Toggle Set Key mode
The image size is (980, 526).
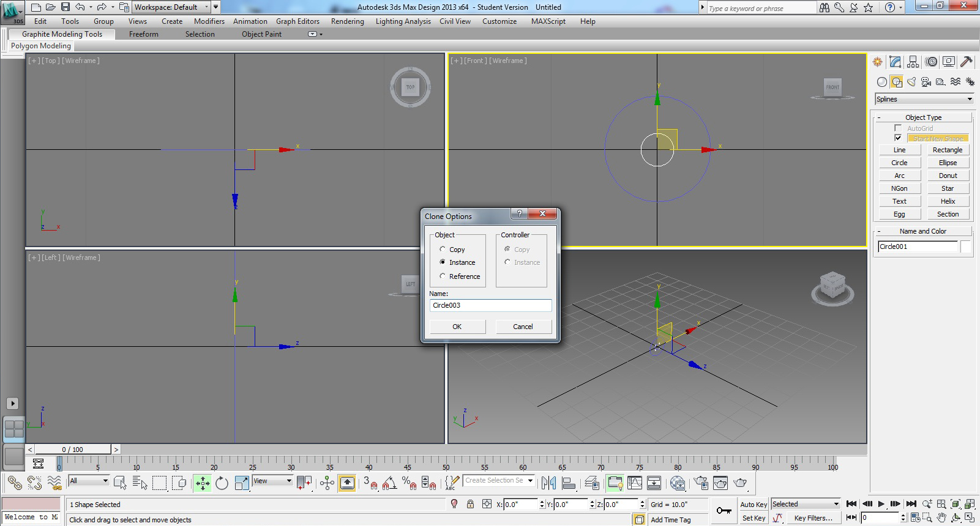coord(754,518)
